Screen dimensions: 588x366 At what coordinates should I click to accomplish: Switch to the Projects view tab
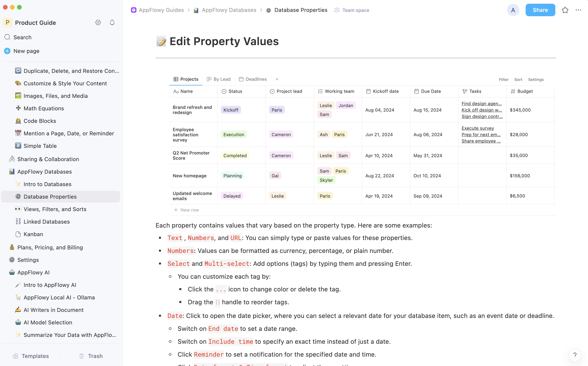(186, 79)
